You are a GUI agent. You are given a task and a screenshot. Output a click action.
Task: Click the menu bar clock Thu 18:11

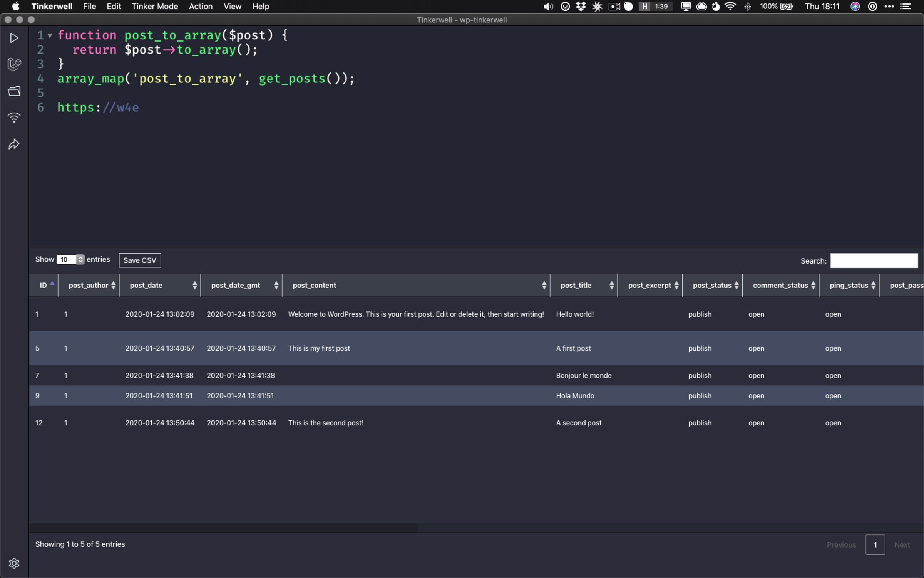[x=822, y=6]
